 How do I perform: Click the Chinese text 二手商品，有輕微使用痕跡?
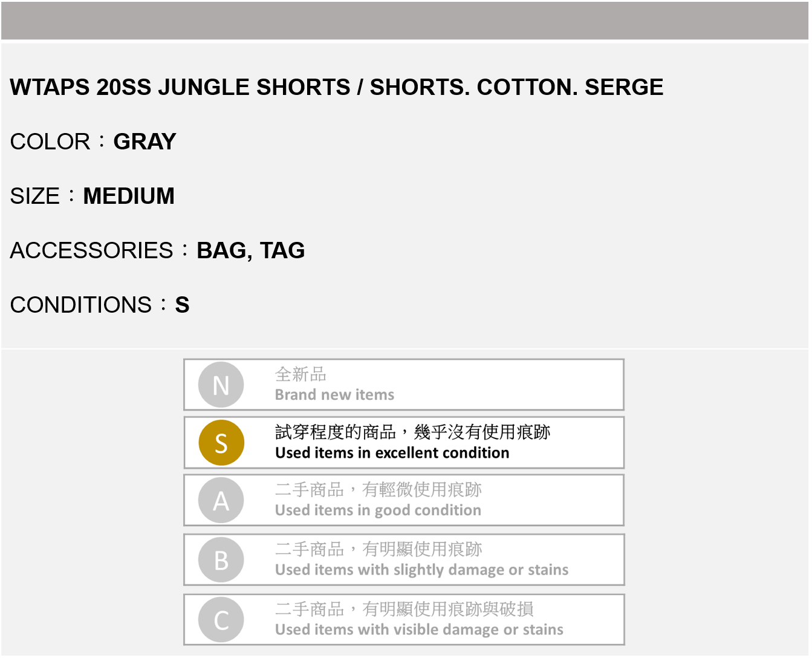click(x=378, y=489)
